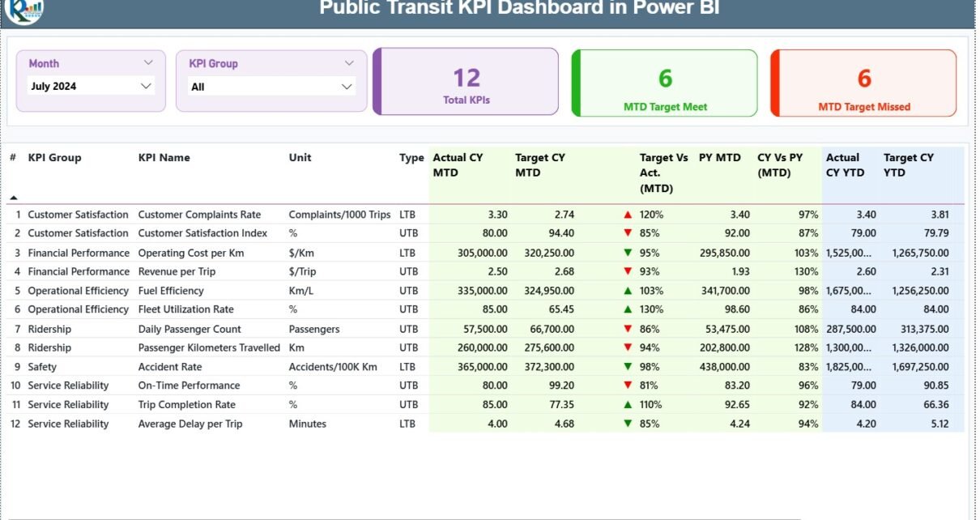The width and height of the screenshot is (980, 520).
Task: Select the MTD Target Meet card
Action: tap(665, 83)
